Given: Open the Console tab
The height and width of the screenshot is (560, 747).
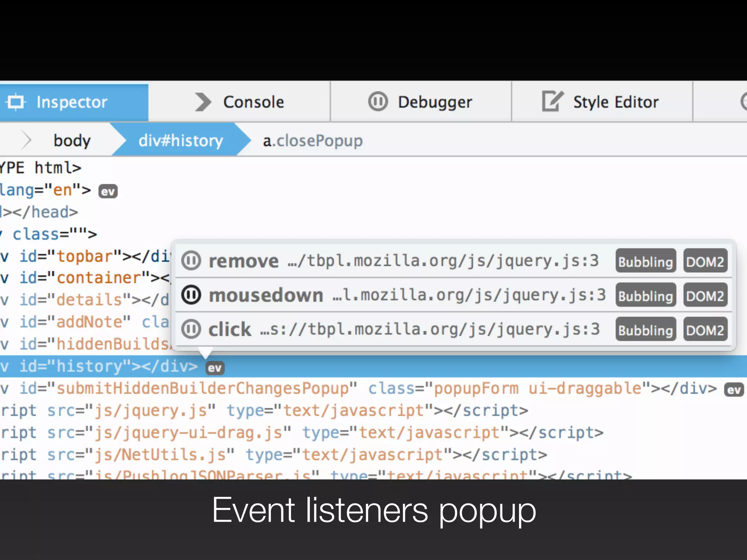Looking at the screenshot, I should pyautogui.click(x=239, y=102).
